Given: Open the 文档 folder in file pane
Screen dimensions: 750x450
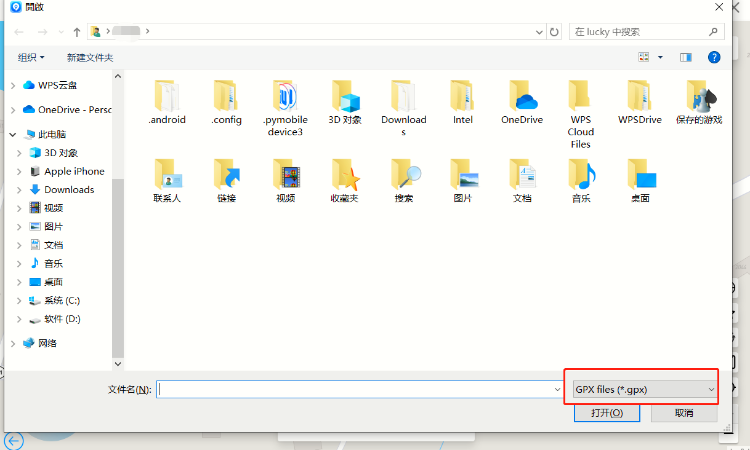Looking at the screenshot, I should point(522,181).
